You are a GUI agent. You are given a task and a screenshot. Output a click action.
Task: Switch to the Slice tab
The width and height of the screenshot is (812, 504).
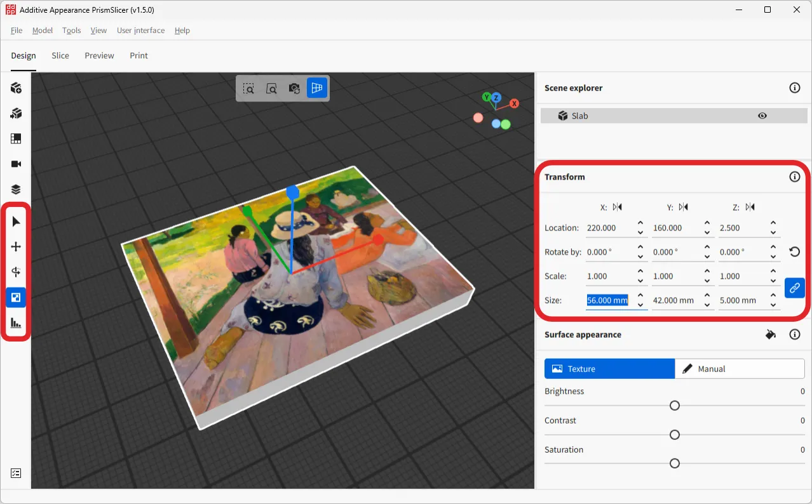tap(60, 55)
